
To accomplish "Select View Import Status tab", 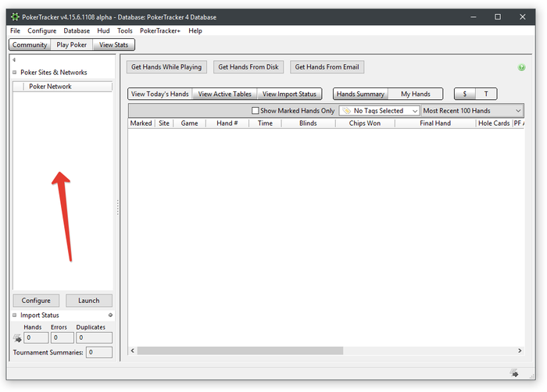I will point(289,94).
